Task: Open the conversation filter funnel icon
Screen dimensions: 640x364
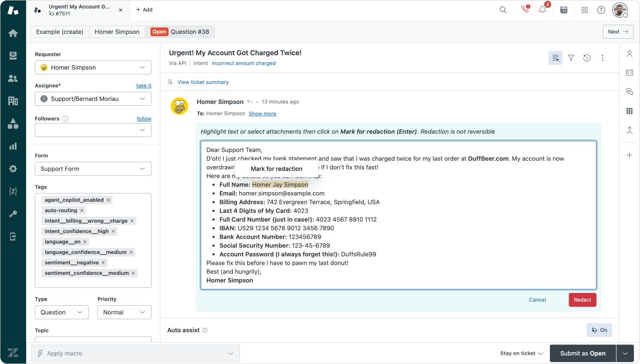Action: (x=571, y=58)
